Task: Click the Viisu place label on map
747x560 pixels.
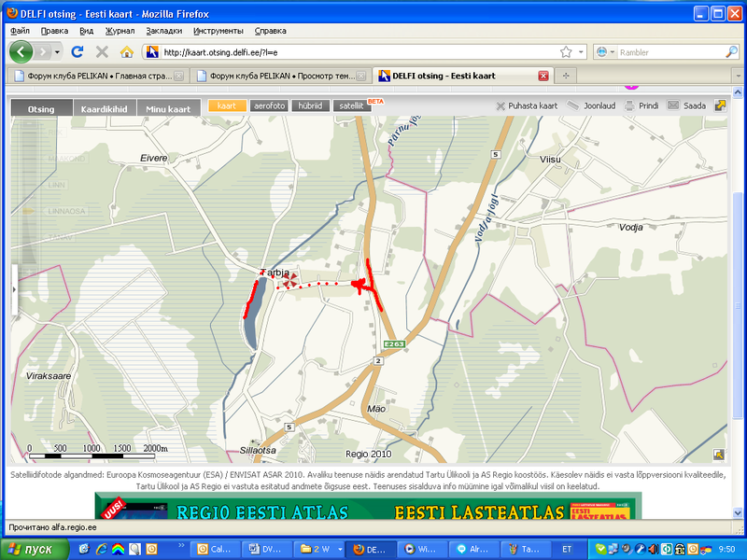Action: click(x=550, y=159)
